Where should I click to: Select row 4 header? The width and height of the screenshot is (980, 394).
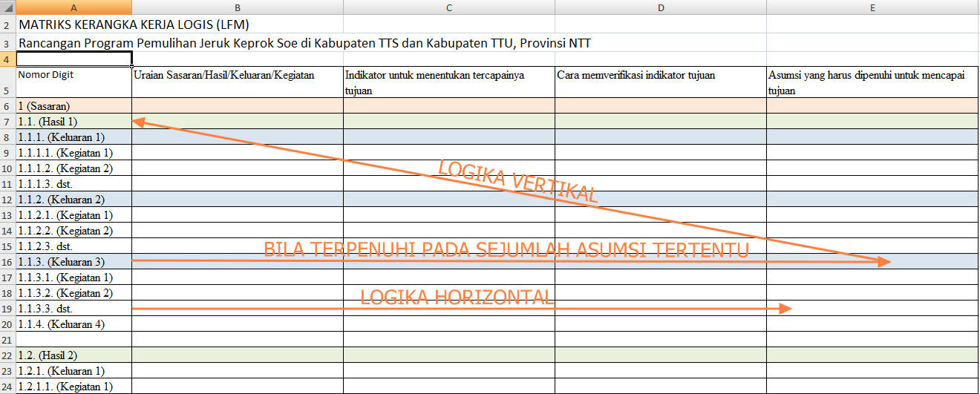(x=7, y=59)
